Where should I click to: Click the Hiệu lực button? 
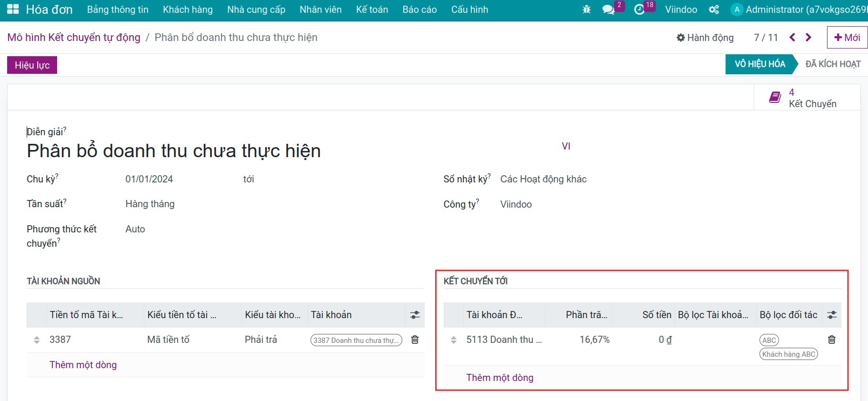click(x=32, y=65)
